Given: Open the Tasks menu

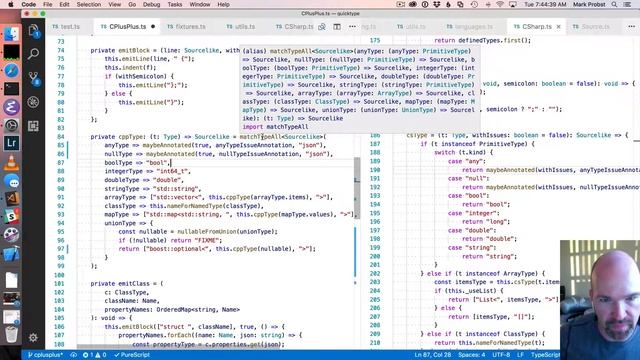Looking at the screenshot, I should click(175, 4).
